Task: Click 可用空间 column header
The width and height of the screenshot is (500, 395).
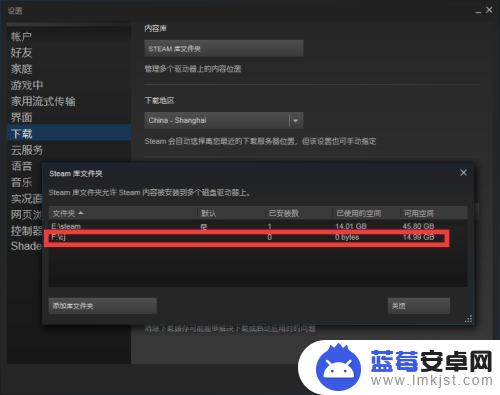Action: 419,213
